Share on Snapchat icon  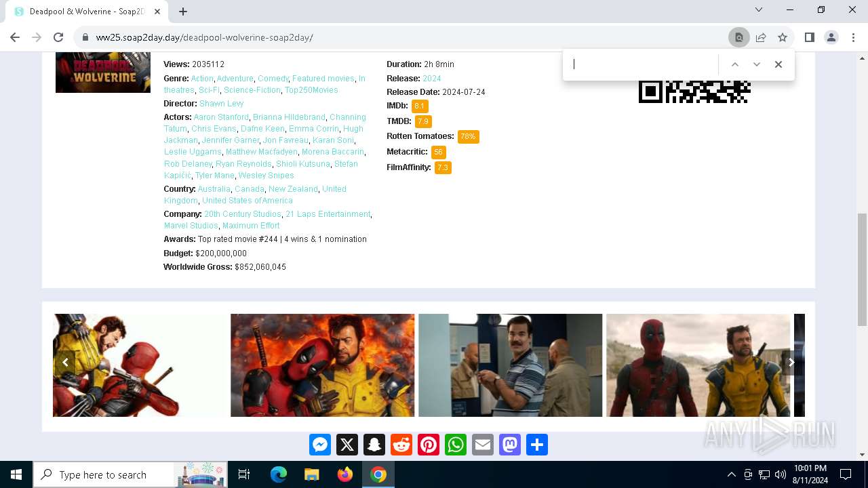pos(374,445)
